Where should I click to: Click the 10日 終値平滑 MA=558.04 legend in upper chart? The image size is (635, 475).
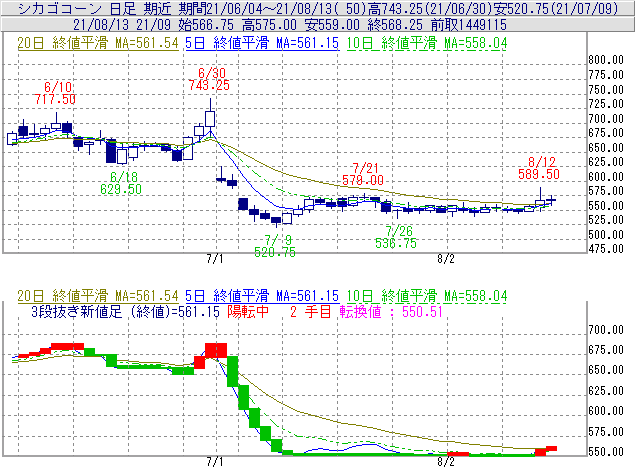tap(427, 43)
